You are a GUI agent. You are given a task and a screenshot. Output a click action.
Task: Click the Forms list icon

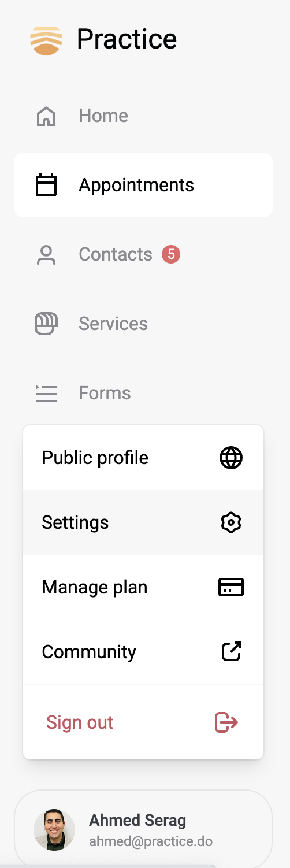(46, 394)
